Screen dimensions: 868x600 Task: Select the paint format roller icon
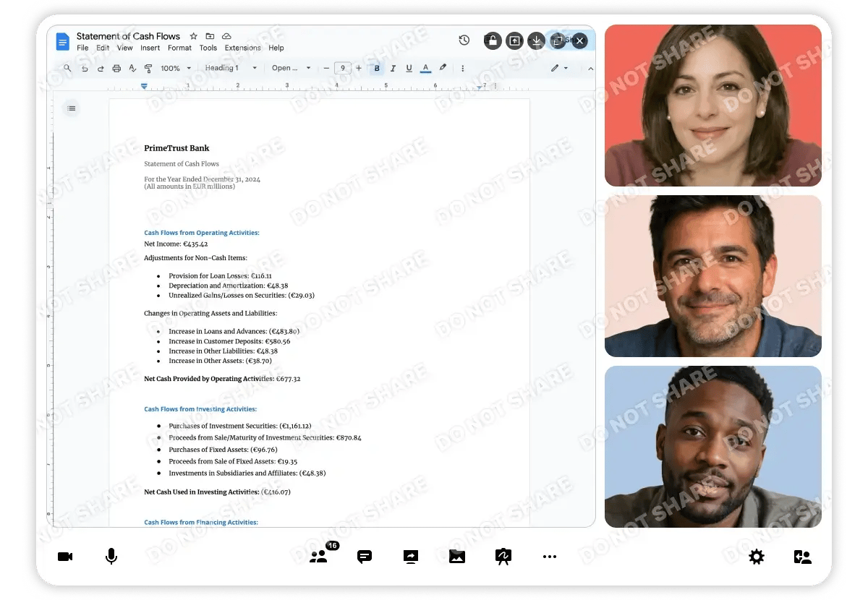pyautogui.click(x=148, y=69)
